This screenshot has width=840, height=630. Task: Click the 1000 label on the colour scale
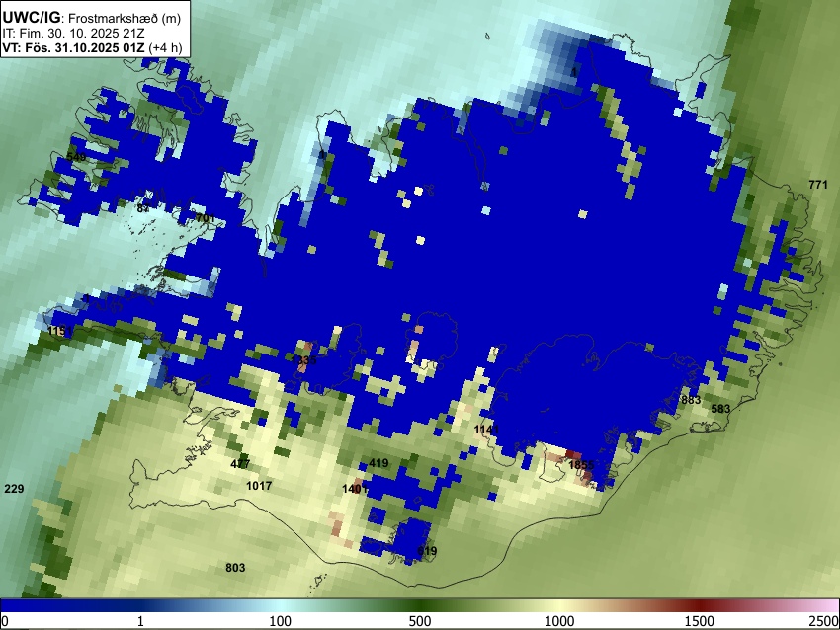tap(559, 621)
